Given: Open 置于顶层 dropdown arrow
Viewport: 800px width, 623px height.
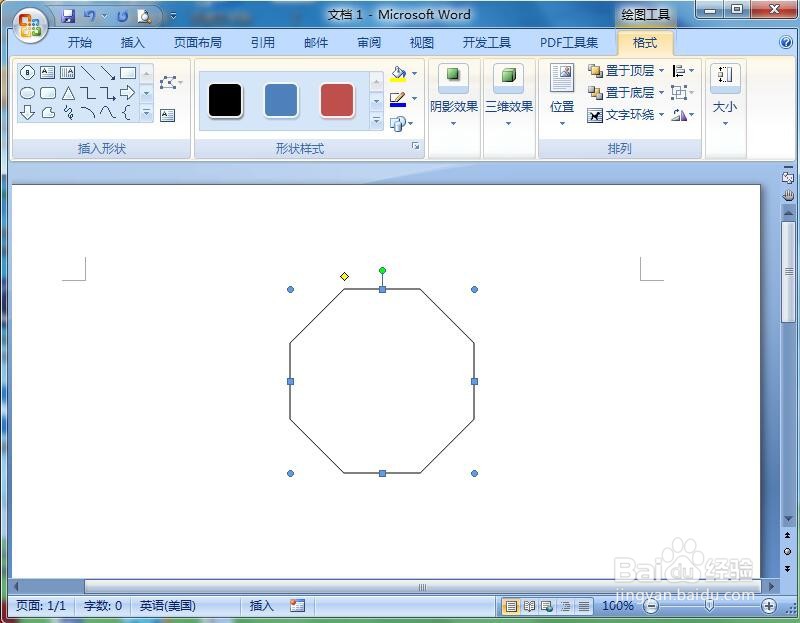Looking at the screenshot, I should tap(661, 70).
